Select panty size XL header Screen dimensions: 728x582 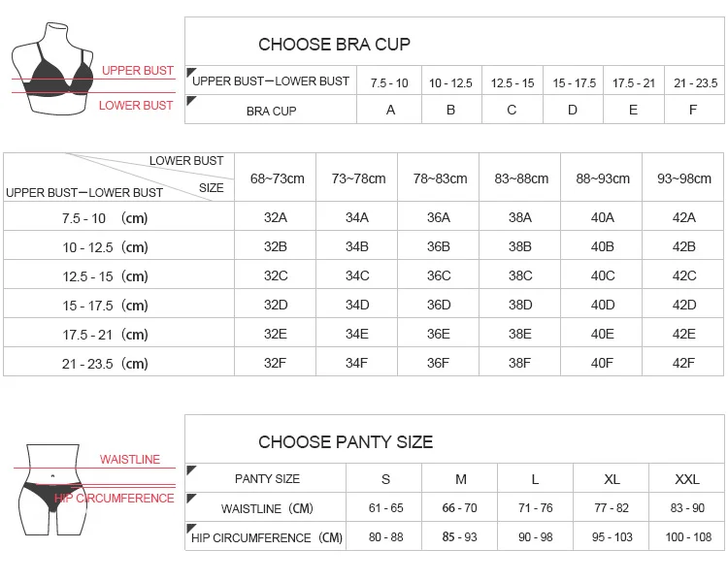612,479
